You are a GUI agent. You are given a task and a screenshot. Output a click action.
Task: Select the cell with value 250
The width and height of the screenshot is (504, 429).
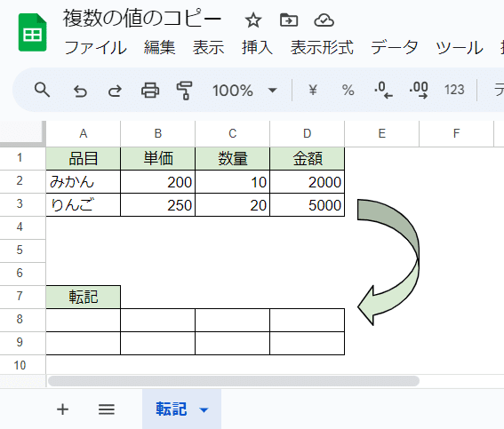point(158,205)
